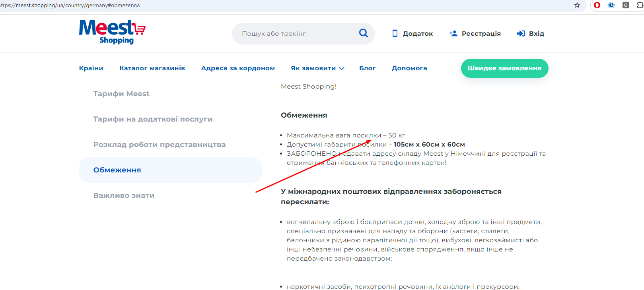Click the browser address bar URL

[x=70, y=5]
